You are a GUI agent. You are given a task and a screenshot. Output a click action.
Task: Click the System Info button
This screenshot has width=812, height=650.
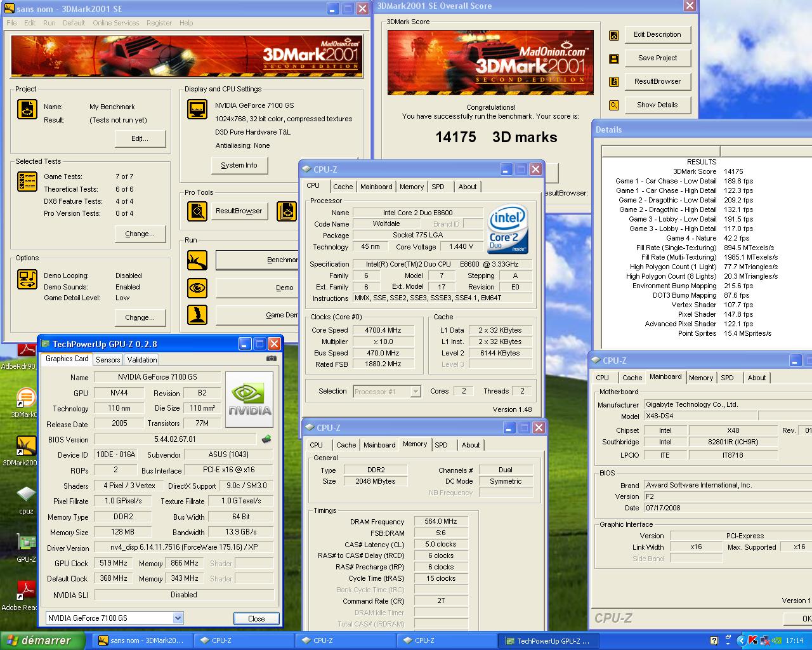coord(239,165)
